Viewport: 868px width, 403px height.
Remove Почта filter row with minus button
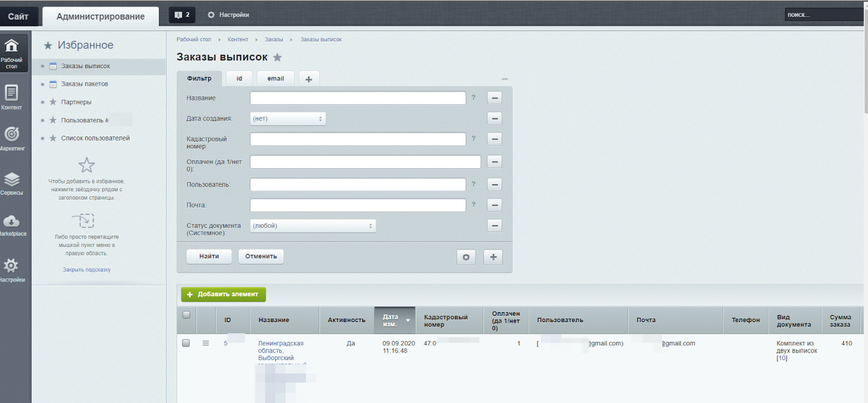coord(494,205)
